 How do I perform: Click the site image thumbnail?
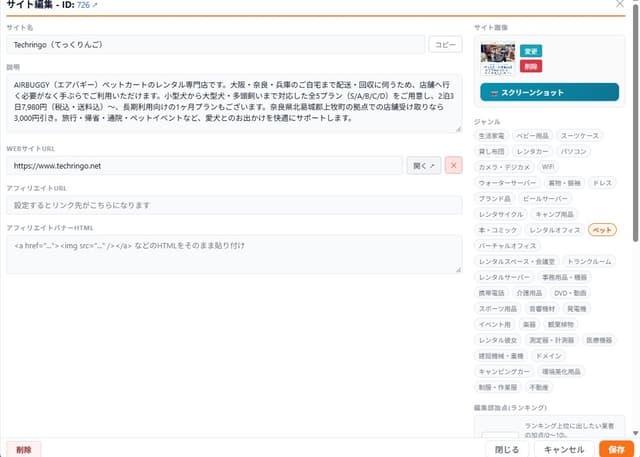point(498,59)
